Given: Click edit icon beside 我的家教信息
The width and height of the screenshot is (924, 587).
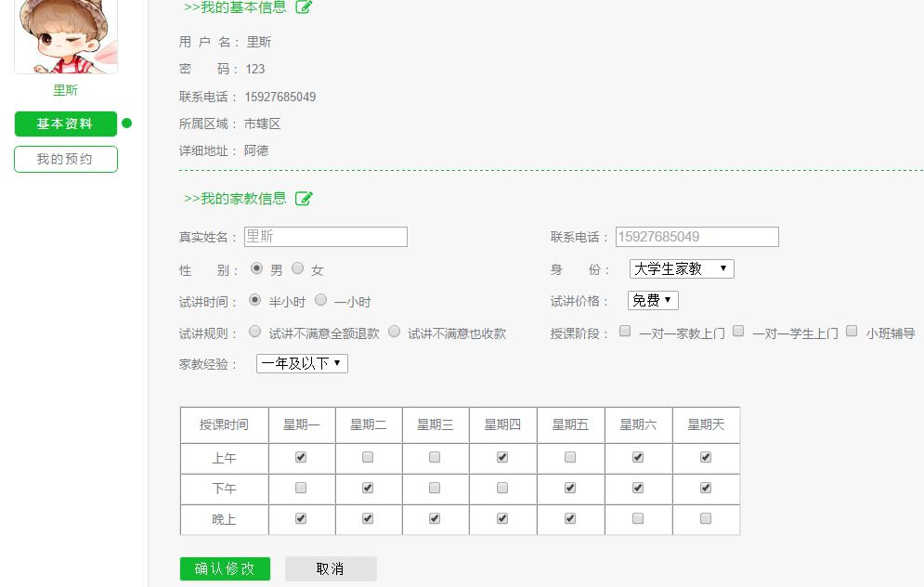Looking at the screenshot, I should pyautogui.click(x=304, y=198).
